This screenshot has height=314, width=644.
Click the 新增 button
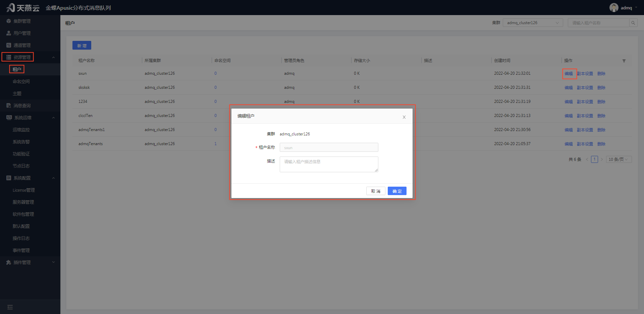[82, 46]
